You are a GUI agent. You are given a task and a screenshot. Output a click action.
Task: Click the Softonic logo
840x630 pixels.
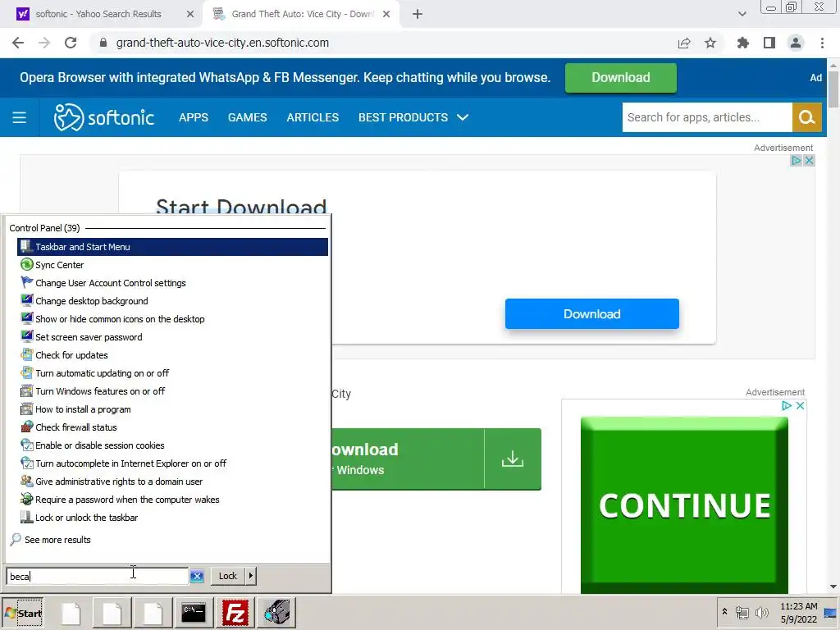click(x=104, y=117)
